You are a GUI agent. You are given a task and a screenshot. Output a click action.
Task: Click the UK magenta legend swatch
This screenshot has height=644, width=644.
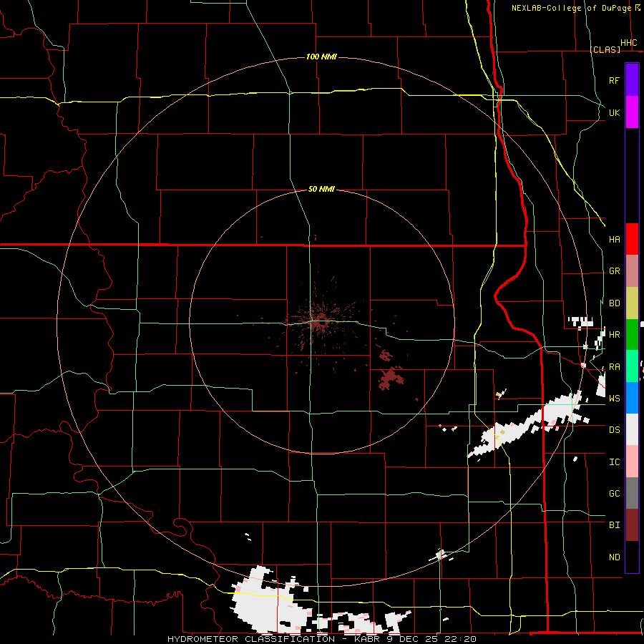(x=632, y=112)
